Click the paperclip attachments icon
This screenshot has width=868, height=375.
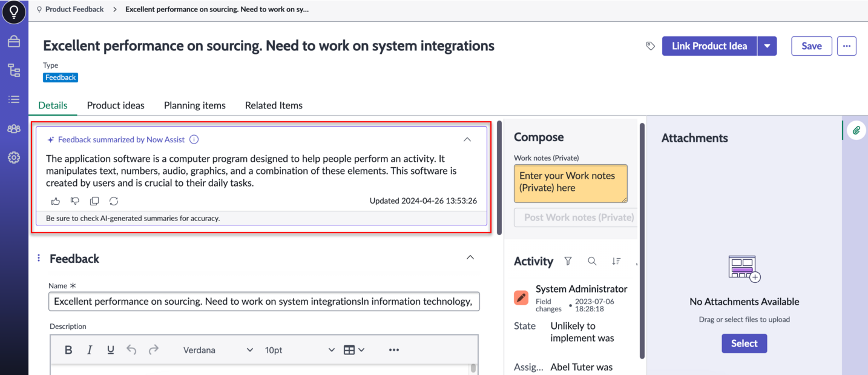856,130
